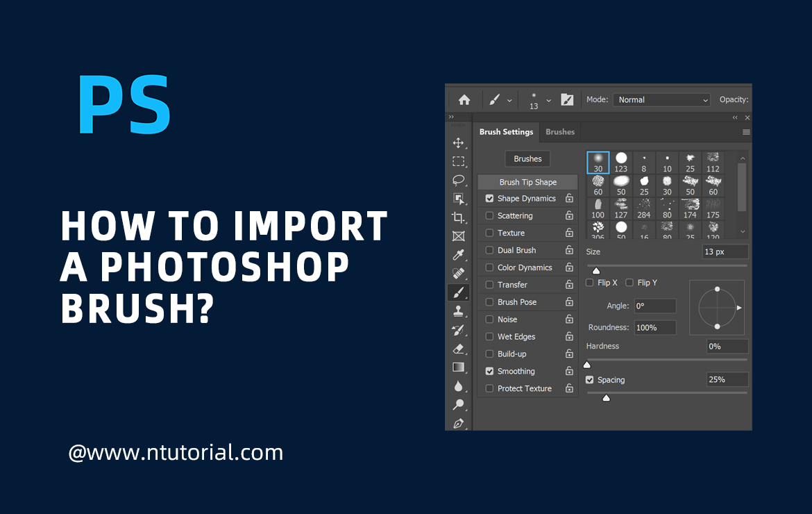This screenshot has width=812, height=514.
Task: Select the Pen tool
Action: click(458, 423)
